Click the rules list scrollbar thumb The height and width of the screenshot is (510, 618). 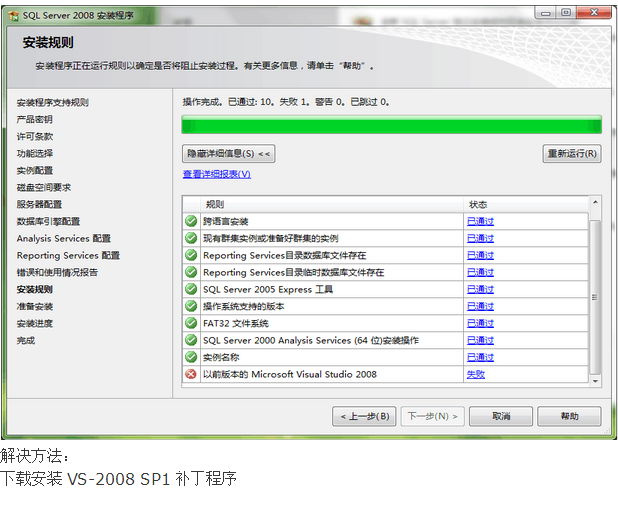click(595, 297)
